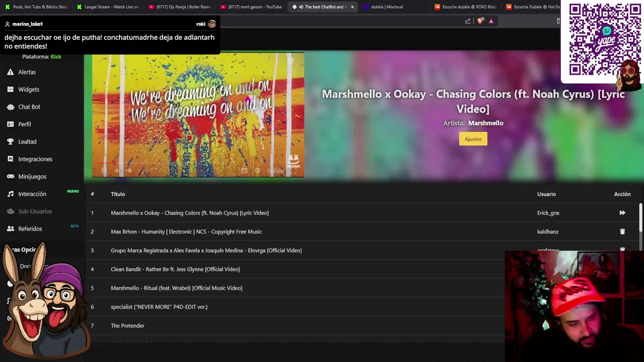This screenshot has width=644, height=362.
Task: Switch to dubkie Mixcloud tab
Action: tap(394, 7)
